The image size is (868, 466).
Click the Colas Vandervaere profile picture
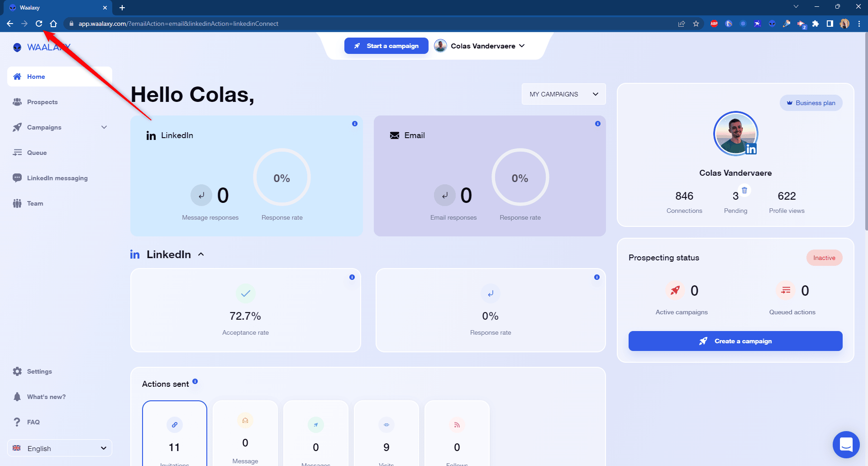pos(735,134)
